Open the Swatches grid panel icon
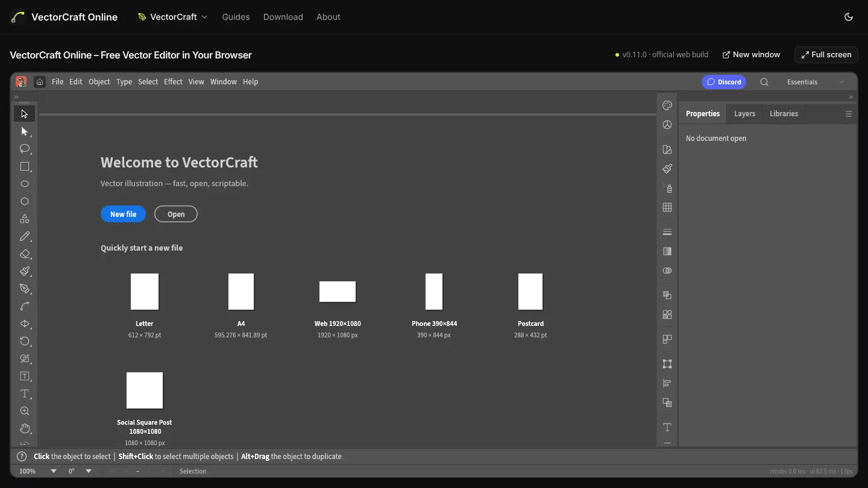The image size is (868, 488). 667,207
